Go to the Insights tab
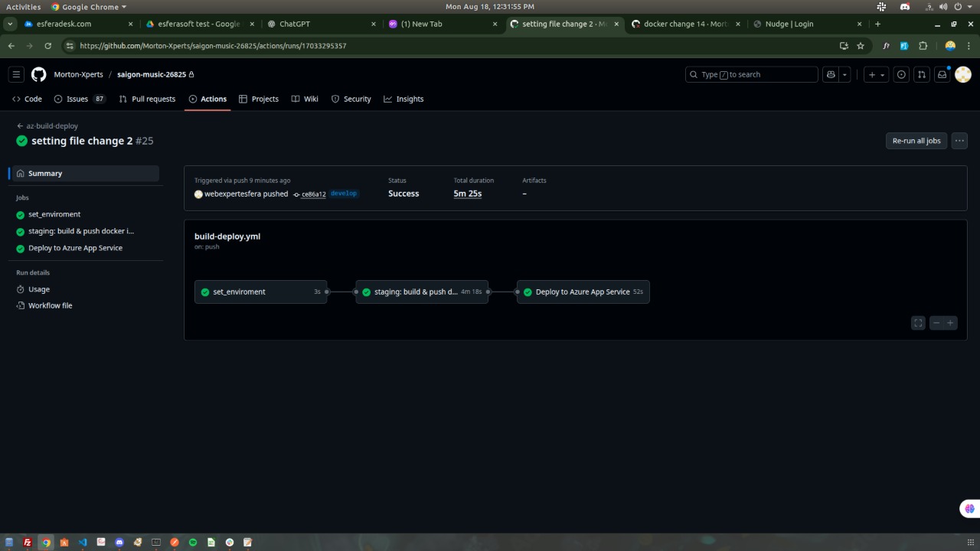 (x=403, y=99)
